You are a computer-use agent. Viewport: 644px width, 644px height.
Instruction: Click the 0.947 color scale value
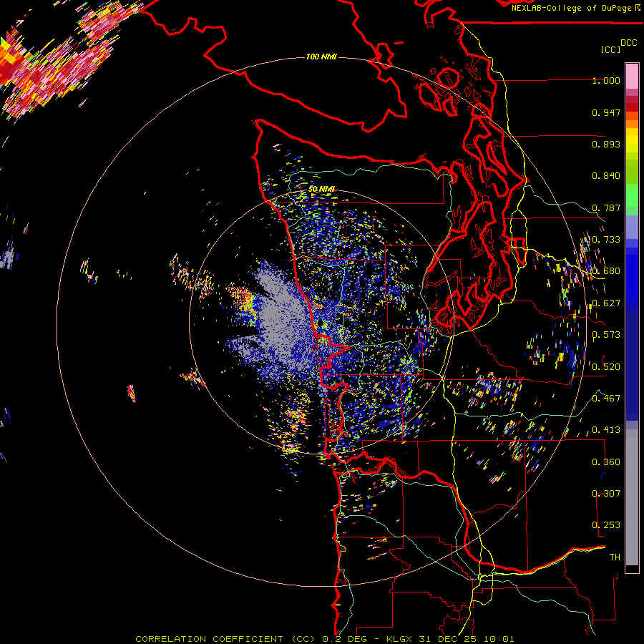point(606,112)
